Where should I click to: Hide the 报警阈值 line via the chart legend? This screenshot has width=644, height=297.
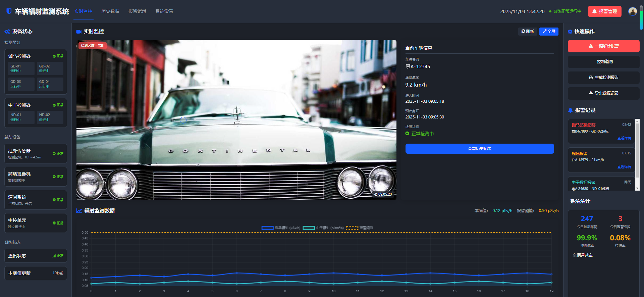click(360, 228)
